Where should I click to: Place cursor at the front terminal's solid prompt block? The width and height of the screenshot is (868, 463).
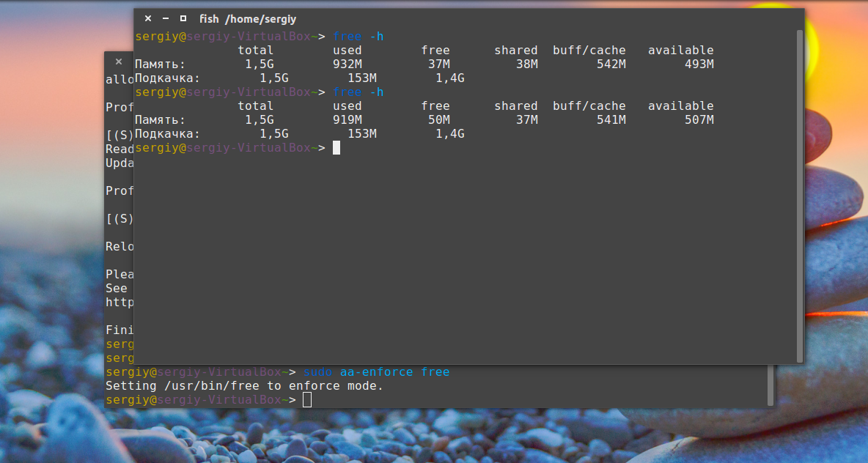click(x=336, y=148)
